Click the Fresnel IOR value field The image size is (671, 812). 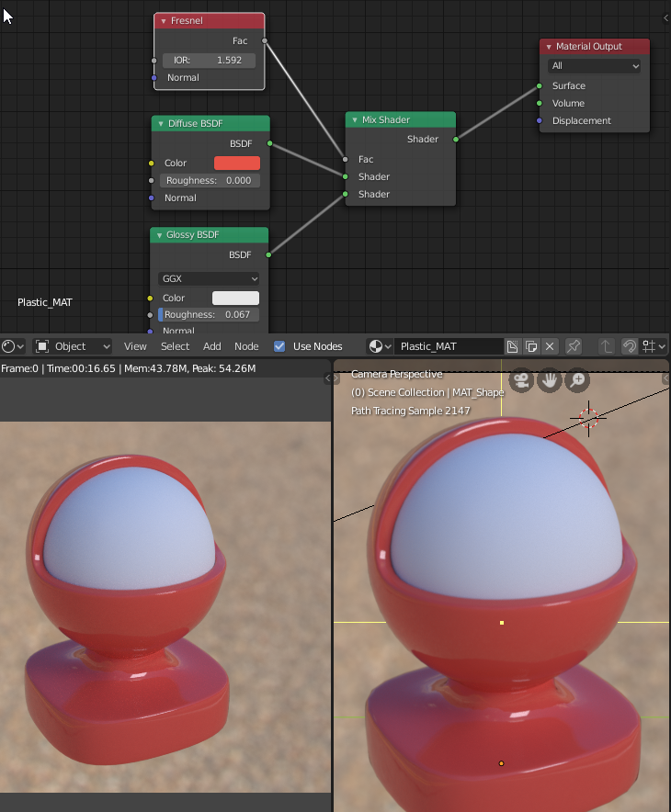click(209, 60)
